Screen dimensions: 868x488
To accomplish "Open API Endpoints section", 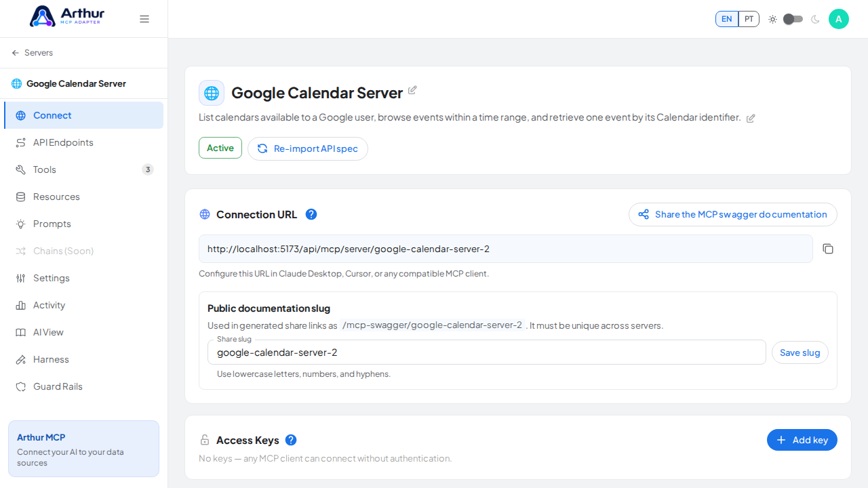I will tap(83, 142).
